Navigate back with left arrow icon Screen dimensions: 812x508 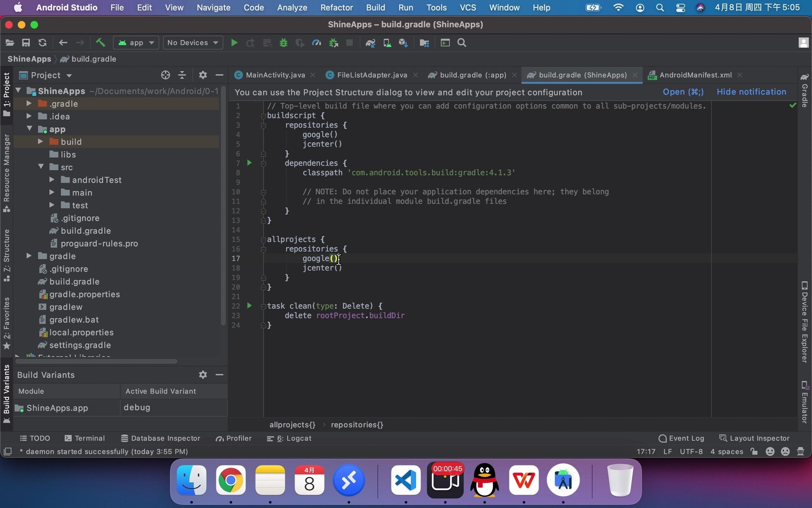tap(63, 43)
